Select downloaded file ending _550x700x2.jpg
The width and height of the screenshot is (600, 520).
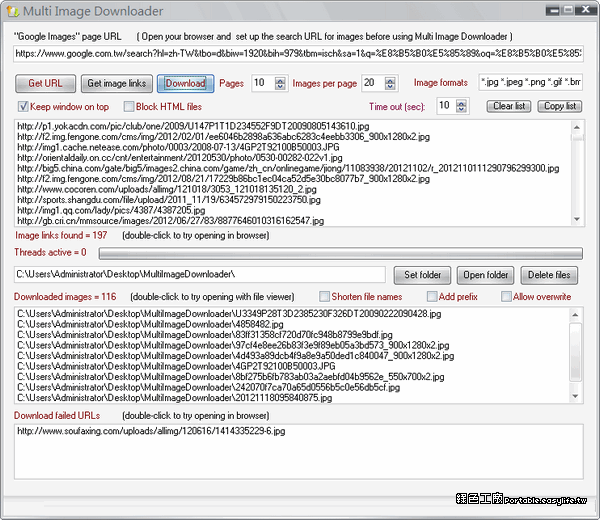tap(231, 377)
